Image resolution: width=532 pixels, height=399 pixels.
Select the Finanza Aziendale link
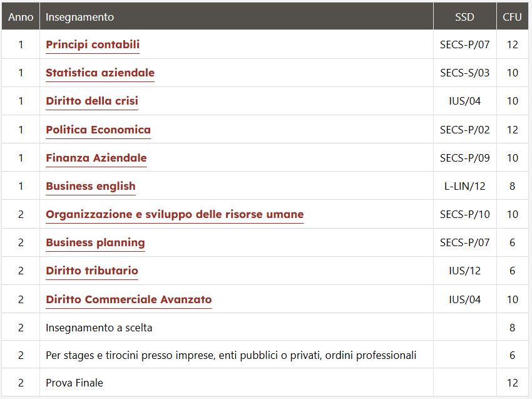(96, 158)
